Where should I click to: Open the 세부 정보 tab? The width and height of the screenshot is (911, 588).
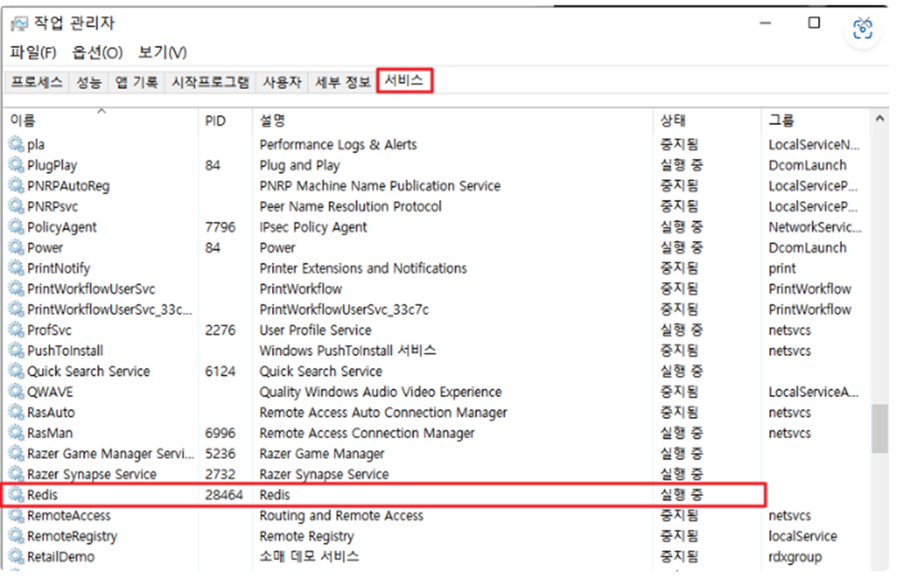343,82
